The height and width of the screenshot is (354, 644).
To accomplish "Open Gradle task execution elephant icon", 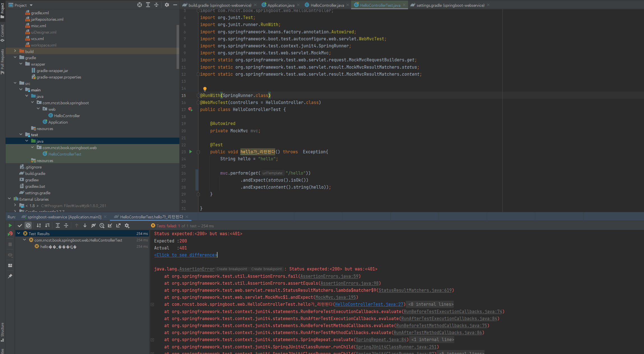I will [x=93, y=225].
